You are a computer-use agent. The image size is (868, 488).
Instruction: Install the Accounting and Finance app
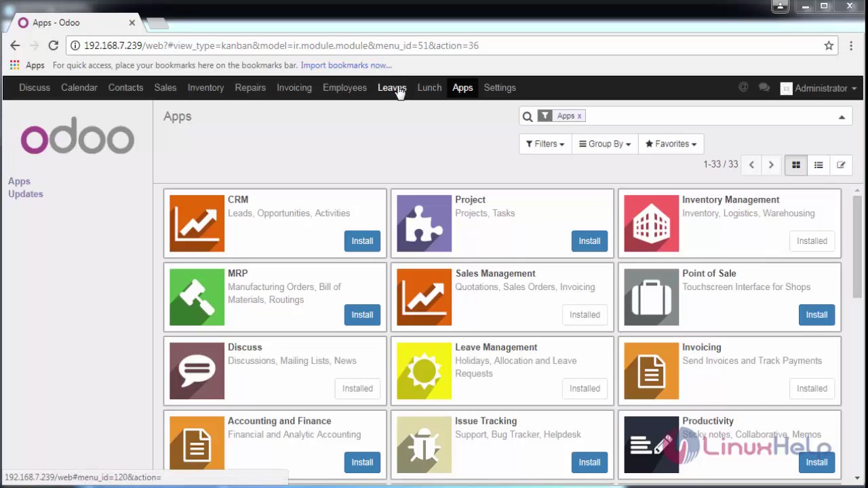click(x=362, y=462)
